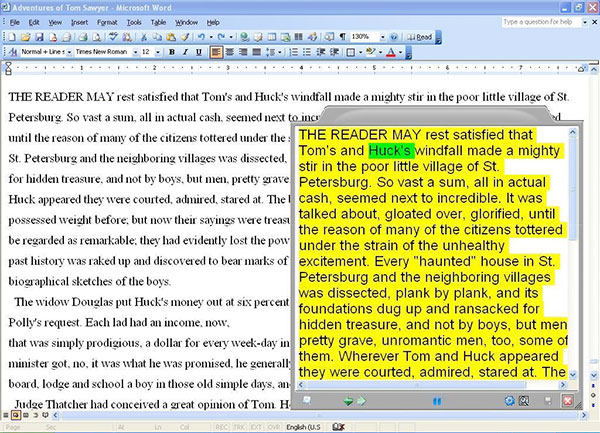
Task: Open a file with the folder icon
Action: pos(26,37)
